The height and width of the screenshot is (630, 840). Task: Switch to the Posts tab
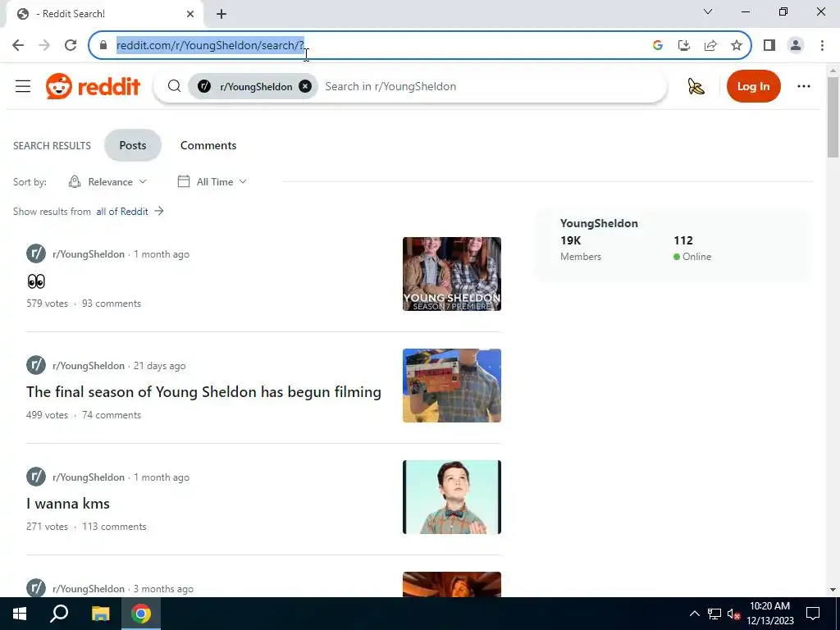(133, 145)
